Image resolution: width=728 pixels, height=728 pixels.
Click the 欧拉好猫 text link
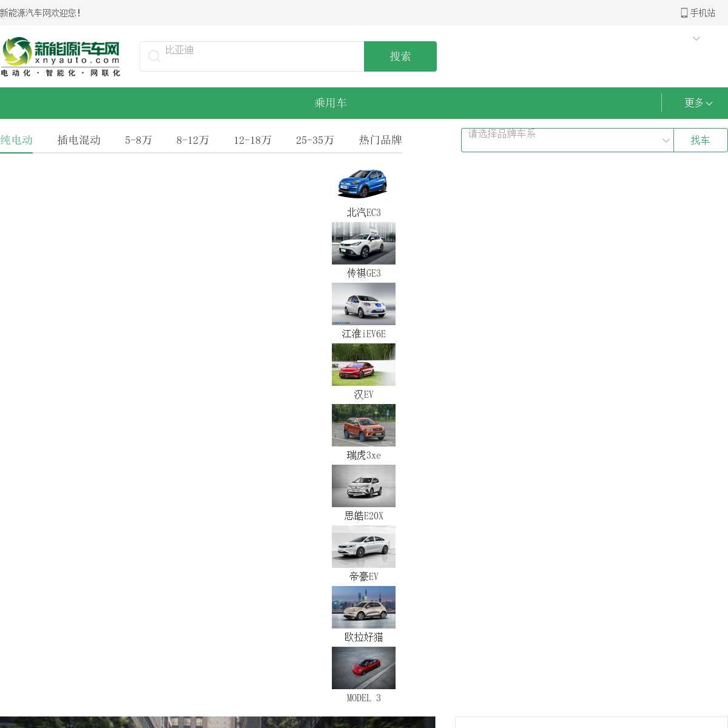[363, 637]
